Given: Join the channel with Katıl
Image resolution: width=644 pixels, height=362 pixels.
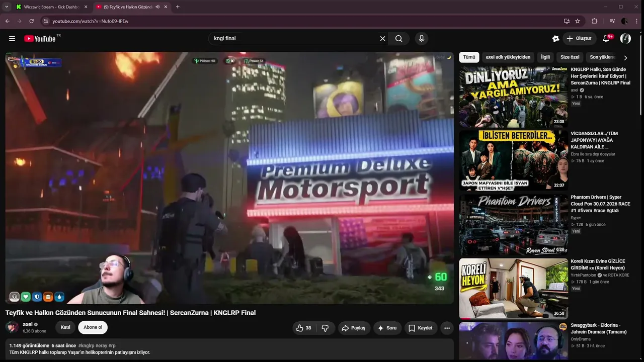Looking at the screenshot, I should pos(65,327).
